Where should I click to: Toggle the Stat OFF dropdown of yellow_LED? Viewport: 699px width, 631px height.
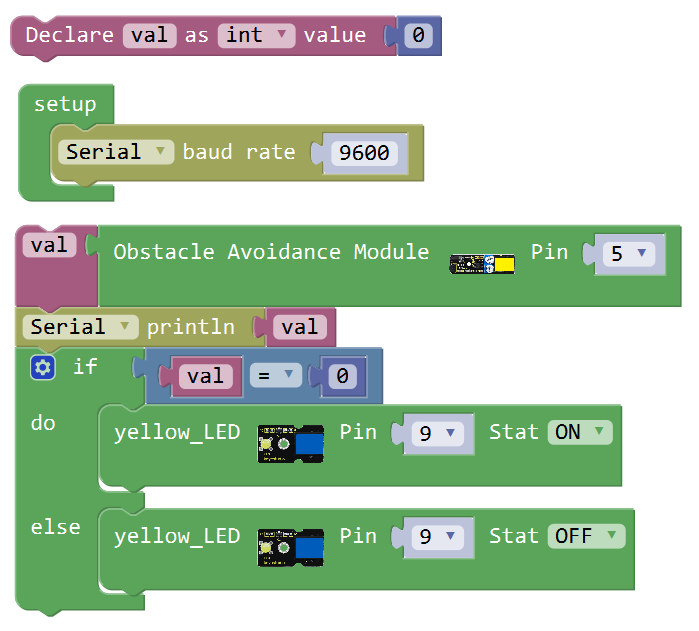tap(587, 536)
